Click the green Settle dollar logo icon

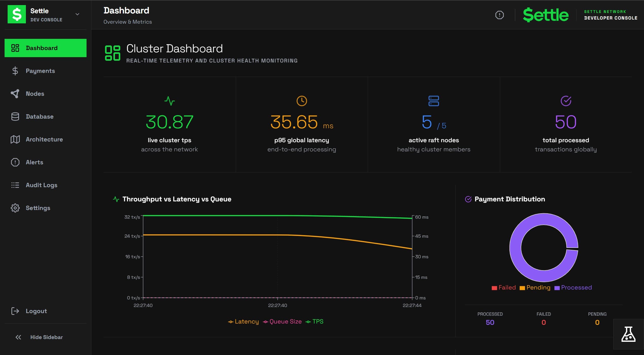tap(17, 14)
